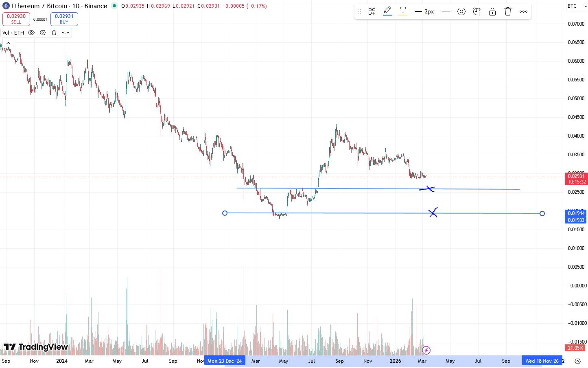588x368 pixels.
Task: Open the text color tool in drawing toolbar
Action: pos(402,11)
